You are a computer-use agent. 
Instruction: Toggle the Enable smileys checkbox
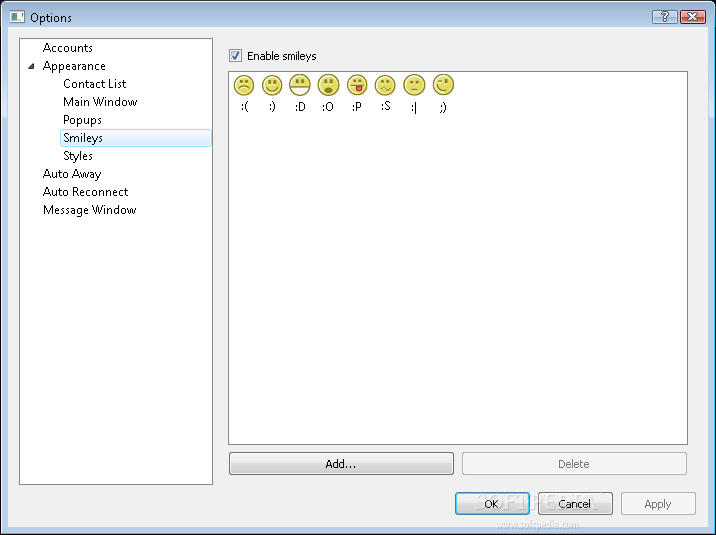(236, 56)
